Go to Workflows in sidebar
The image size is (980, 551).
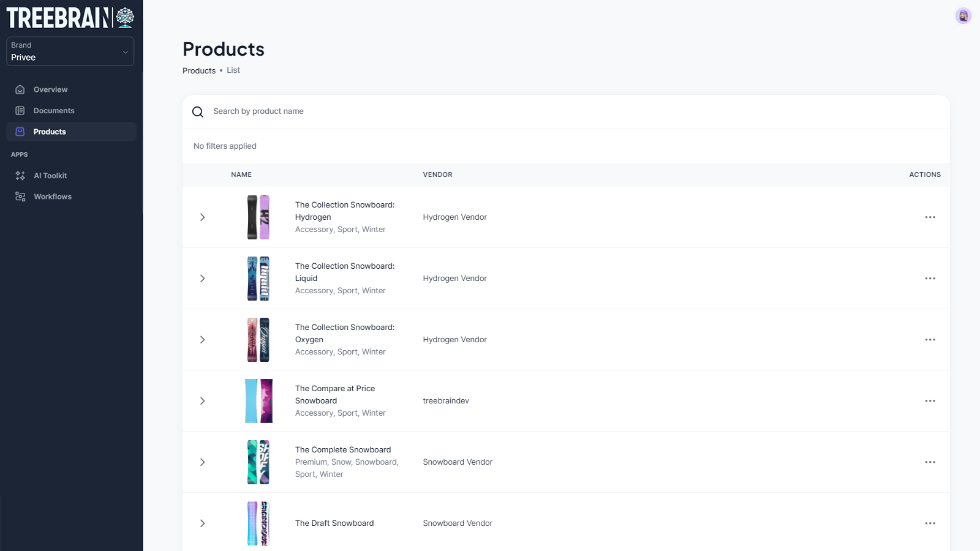53,197
